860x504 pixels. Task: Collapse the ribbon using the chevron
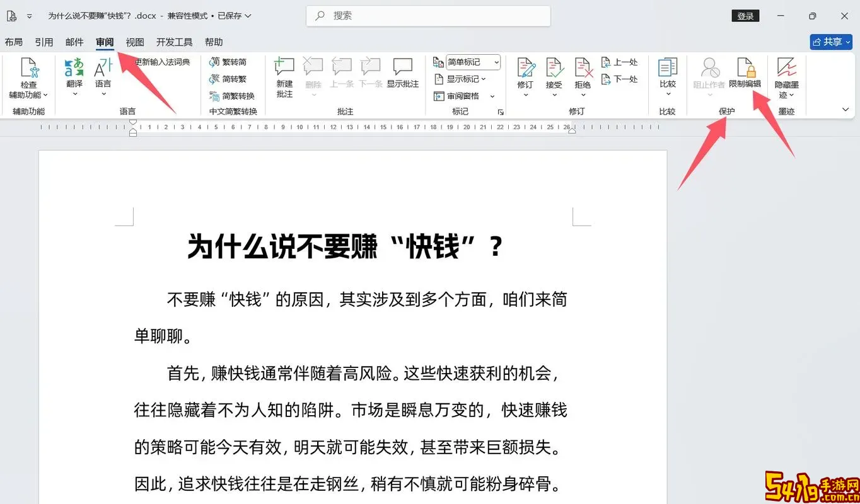tap(845, 110)
